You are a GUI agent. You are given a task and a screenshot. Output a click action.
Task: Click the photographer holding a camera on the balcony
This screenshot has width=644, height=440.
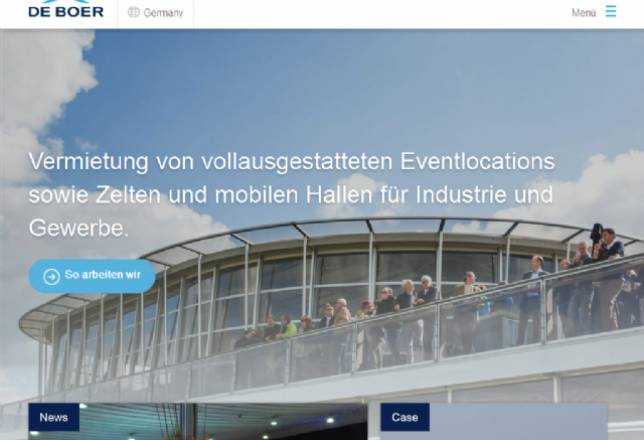point(606,277)
